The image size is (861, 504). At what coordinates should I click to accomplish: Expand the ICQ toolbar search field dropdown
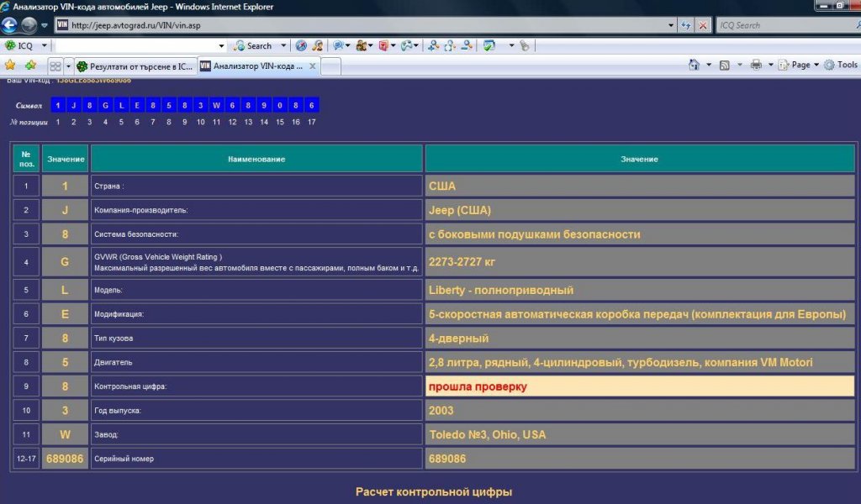coord(221,45)
